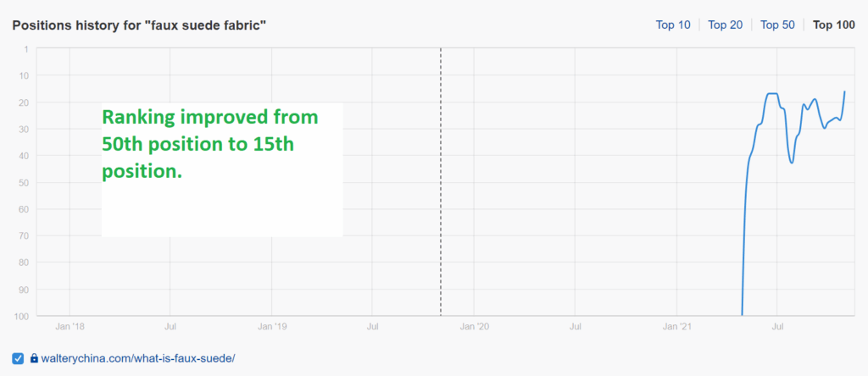Image resolution: width=868 pixels, height=376 pixels.
Task: Click the blue line's starting point at 100
Action: point(742,315)
